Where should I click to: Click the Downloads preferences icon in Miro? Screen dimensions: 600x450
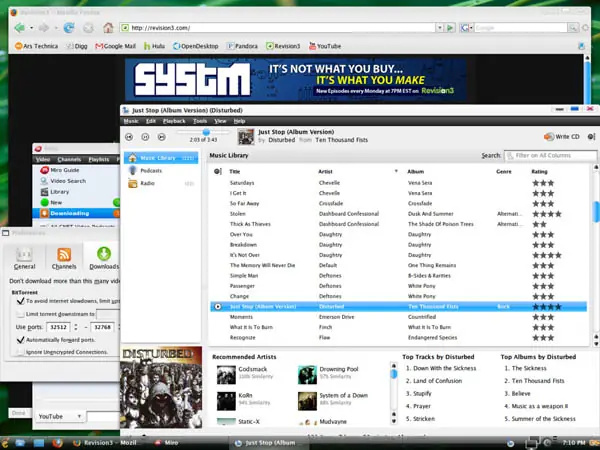104,257
